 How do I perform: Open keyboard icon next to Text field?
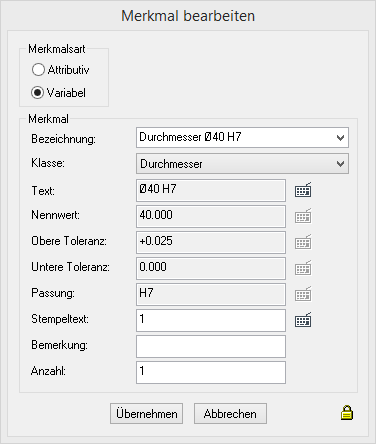(x=303, y=190)
